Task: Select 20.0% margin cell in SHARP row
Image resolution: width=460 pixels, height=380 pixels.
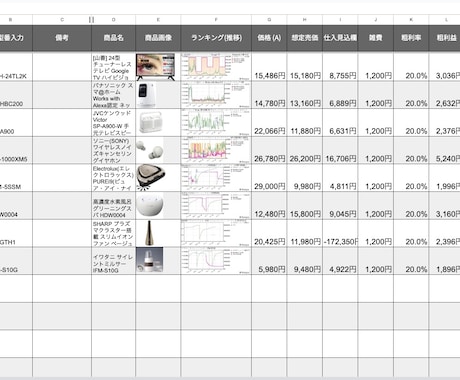Action: click(x=411, y=233)
